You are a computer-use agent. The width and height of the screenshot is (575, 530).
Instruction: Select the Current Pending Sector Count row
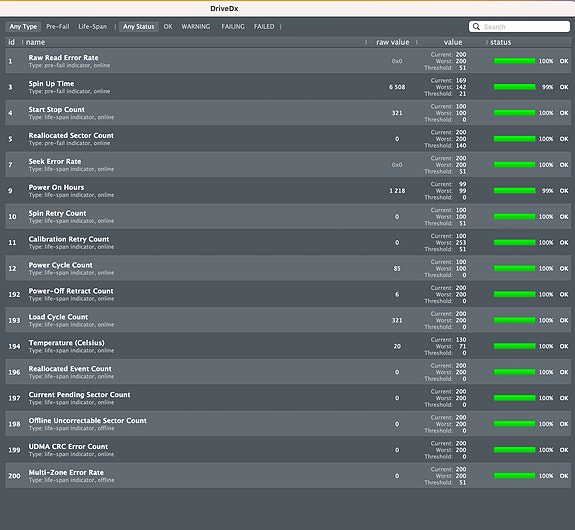[288, 398]
